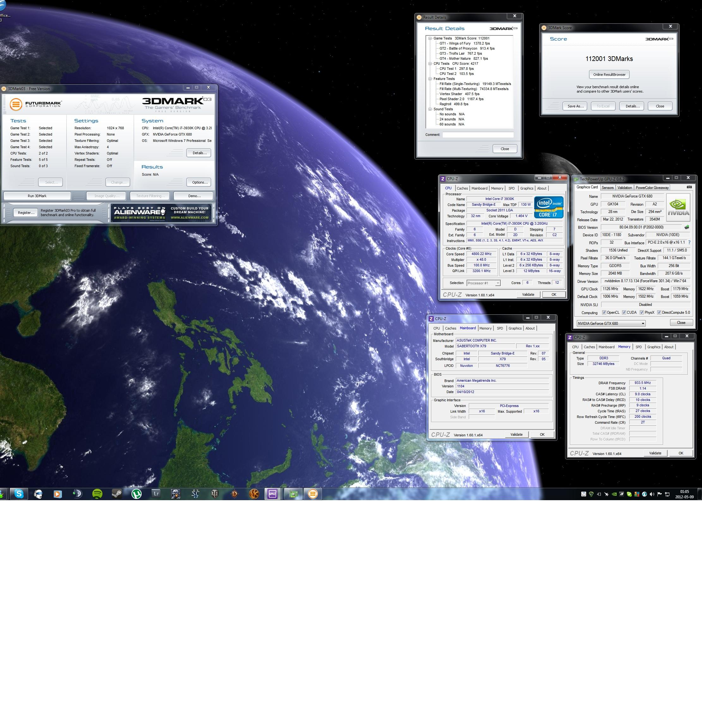
Task: Click Save As... in Score window
Action: (x=575, y=106)
